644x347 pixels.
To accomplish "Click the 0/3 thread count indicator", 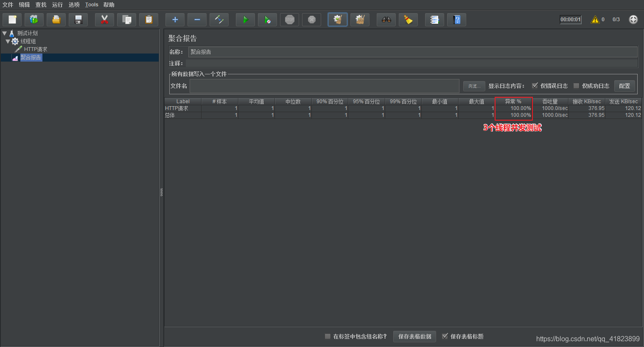I will point(616,20).
